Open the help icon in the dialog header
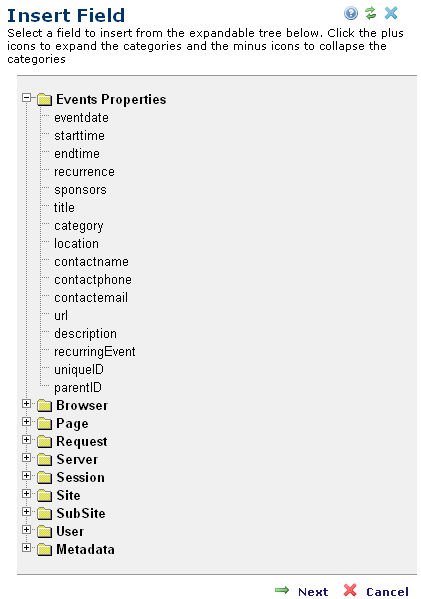421x599 pixels. pyautogui.click(x=351, y=13)
